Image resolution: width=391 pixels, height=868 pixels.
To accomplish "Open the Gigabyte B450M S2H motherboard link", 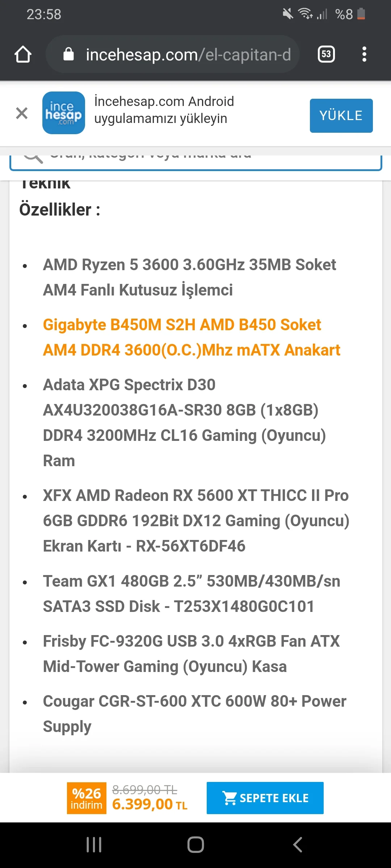I will (x=191, y=337).
